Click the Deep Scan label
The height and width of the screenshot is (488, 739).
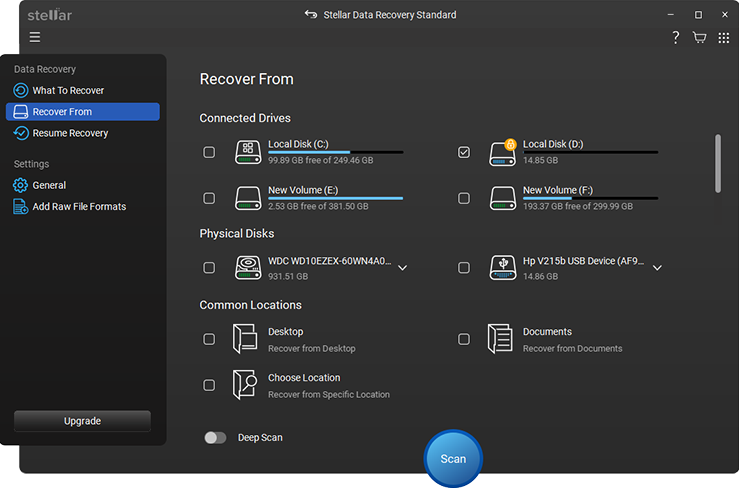point(260,438)
